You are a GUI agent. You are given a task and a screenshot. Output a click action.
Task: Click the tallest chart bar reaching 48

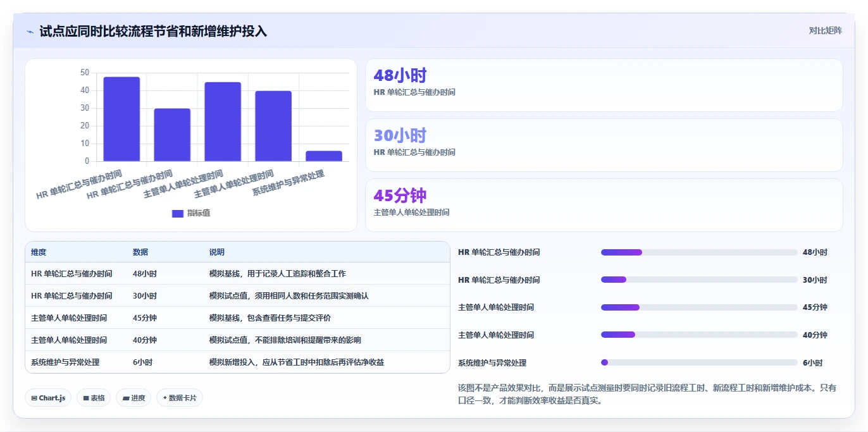pyautogui.click(x=121, y=119)
